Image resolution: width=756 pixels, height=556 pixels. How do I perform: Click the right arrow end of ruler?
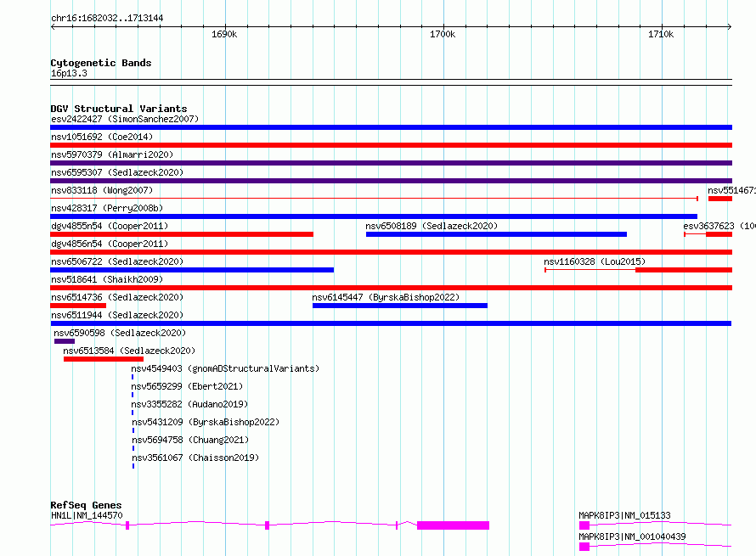pos(730,26)
